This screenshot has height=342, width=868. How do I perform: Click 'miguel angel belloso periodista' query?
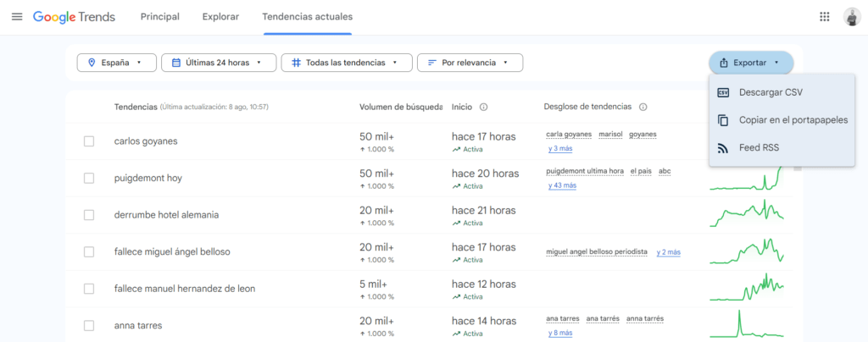597,252
